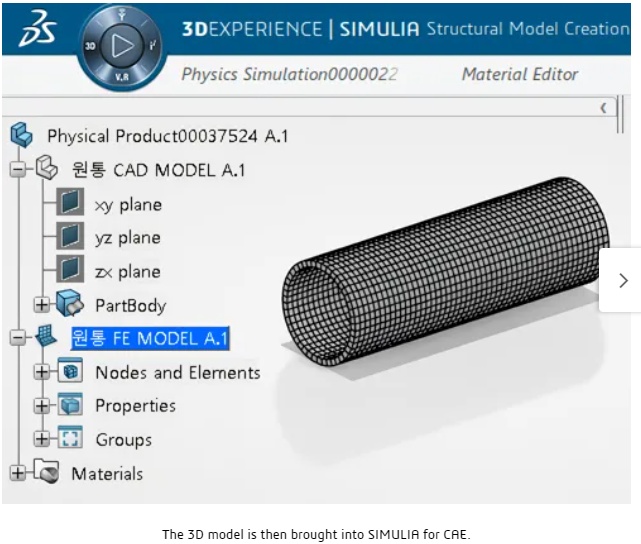Screen dimensions: 641x544
Task: Click the right compass quadrant icon
Action: click(153, 45)
